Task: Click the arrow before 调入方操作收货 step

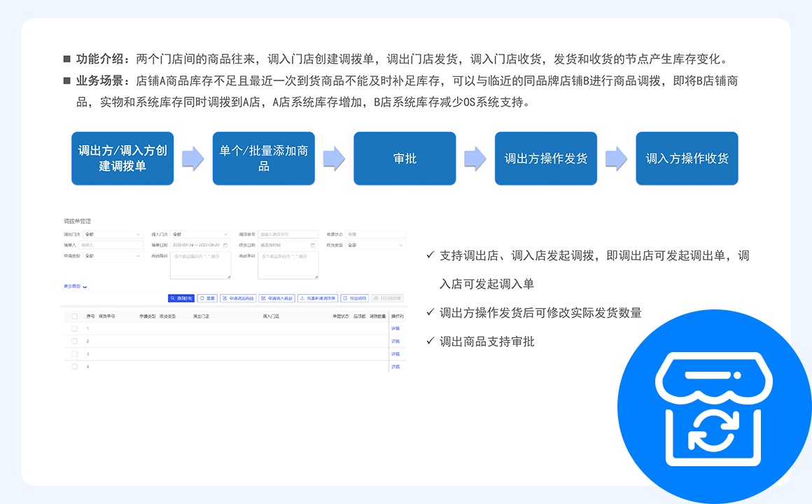Action: [616, 158]
